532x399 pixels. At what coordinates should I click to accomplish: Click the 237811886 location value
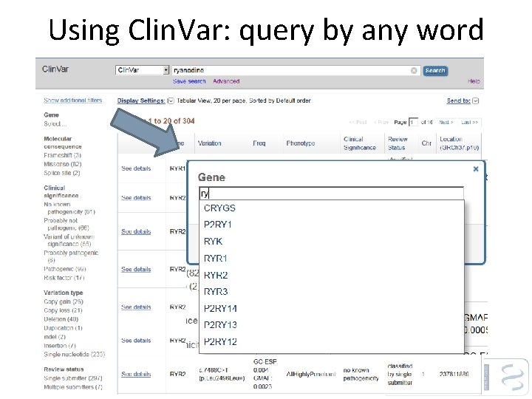454,374
